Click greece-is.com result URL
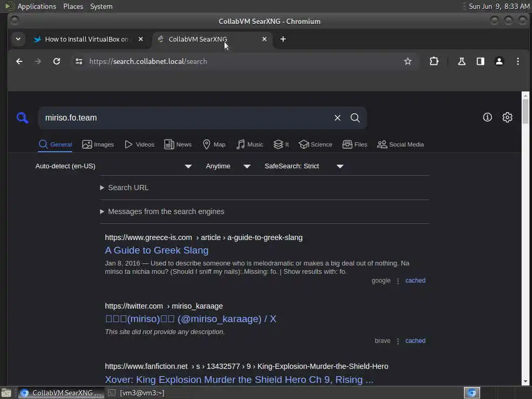Screen dimensions: 532x399 point(204,237)
